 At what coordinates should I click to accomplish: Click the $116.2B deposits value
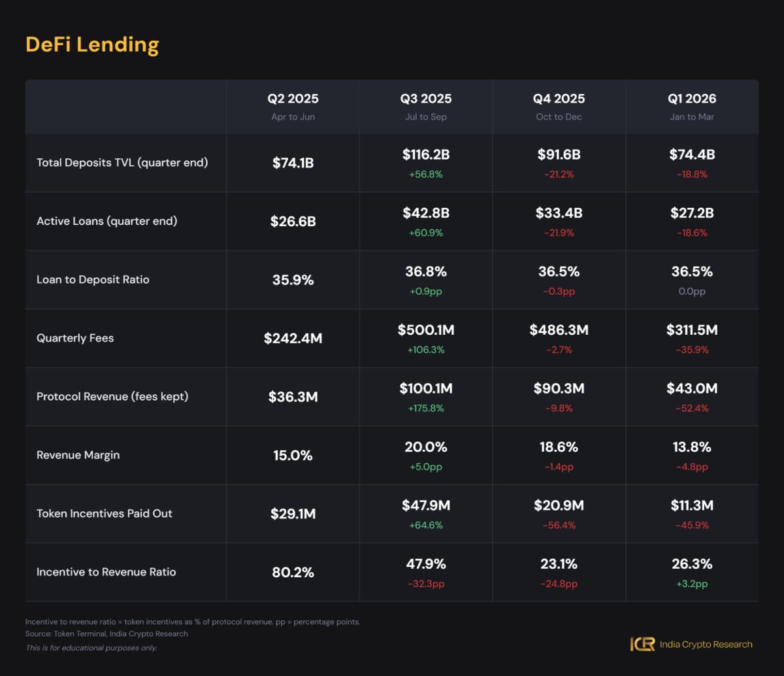(426, 155)
